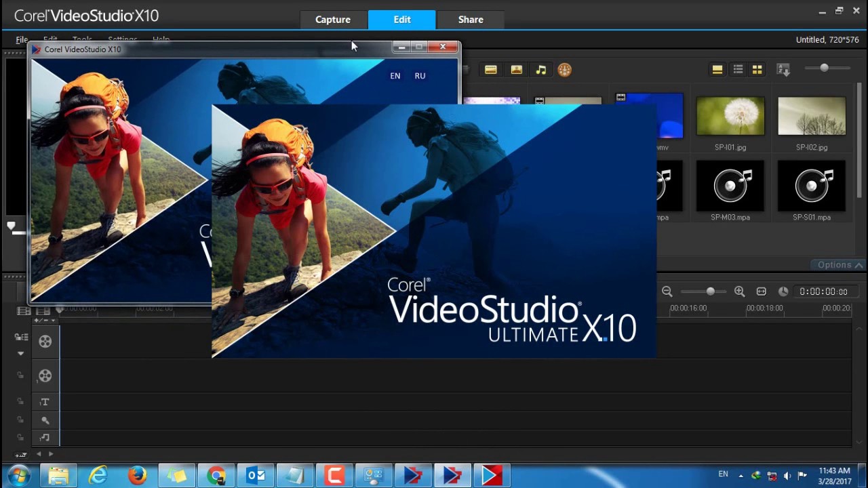Open Internet Explorer from taskbar
The image size is (868, 488).
click(x=98, y=476)
